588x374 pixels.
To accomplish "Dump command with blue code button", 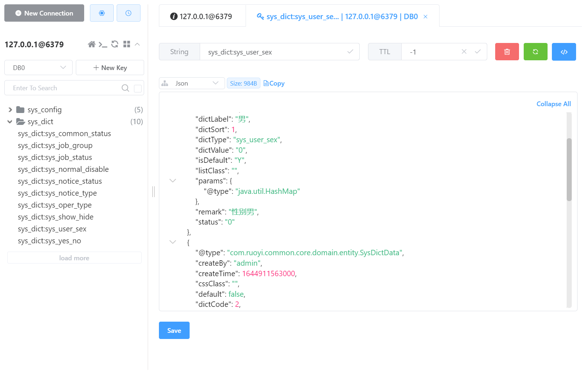I will tap(564, 52).
